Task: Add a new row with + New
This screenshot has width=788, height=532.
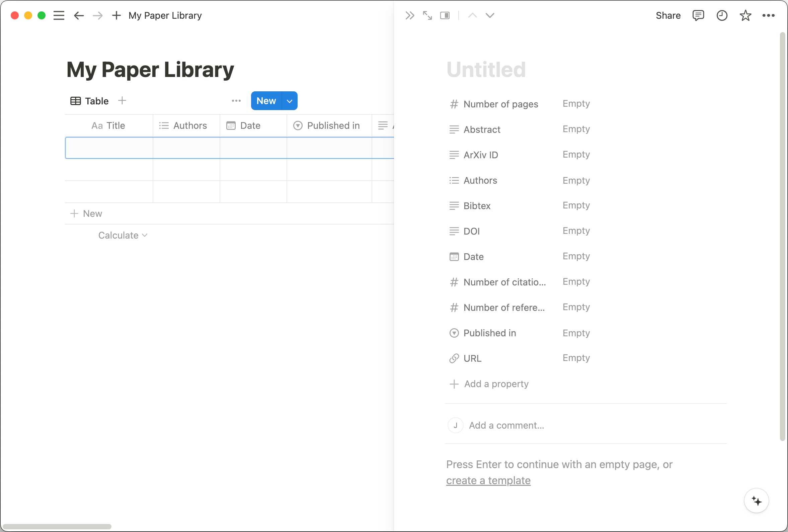Action: click(x=86, y=214)
